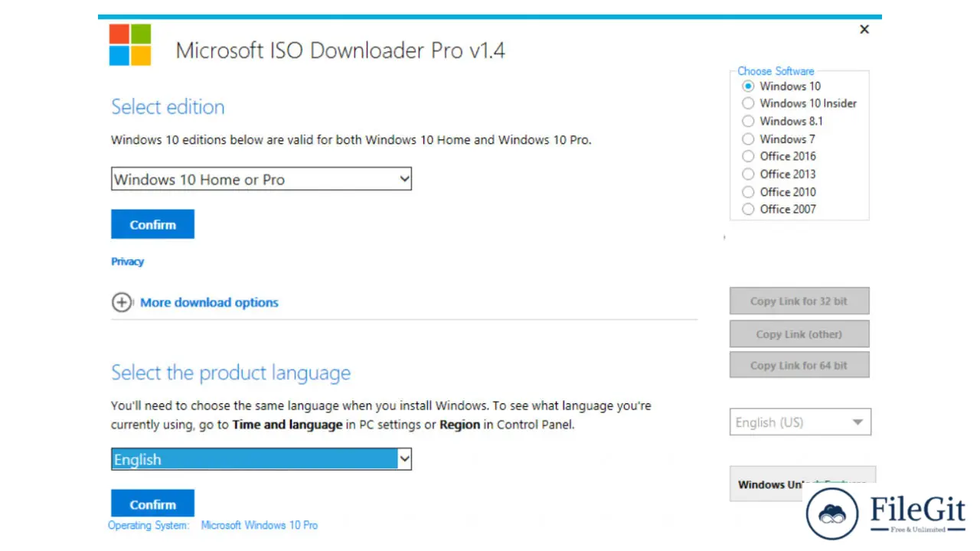Click Copy Link for 32 bit
Image resolution: width=980 pixels, height=551 pixels.
799,301
